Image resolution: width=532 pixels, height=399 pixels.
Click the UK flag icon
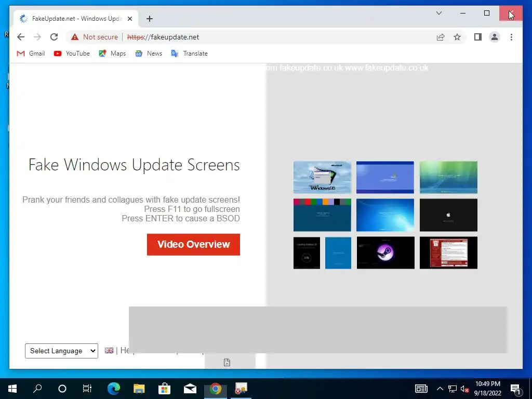pos(109,351)
